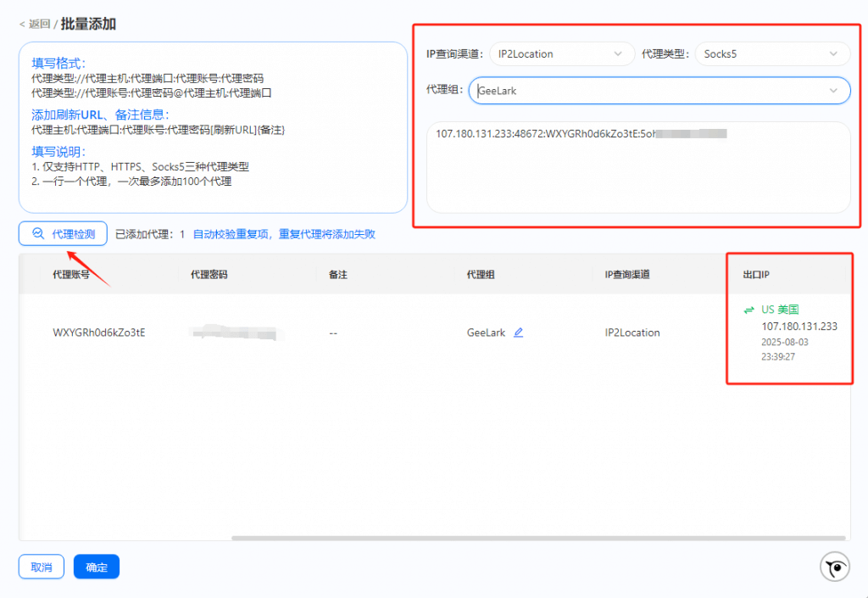Open the IP查询渠道 IP2Location dropdown

(561, 54)
